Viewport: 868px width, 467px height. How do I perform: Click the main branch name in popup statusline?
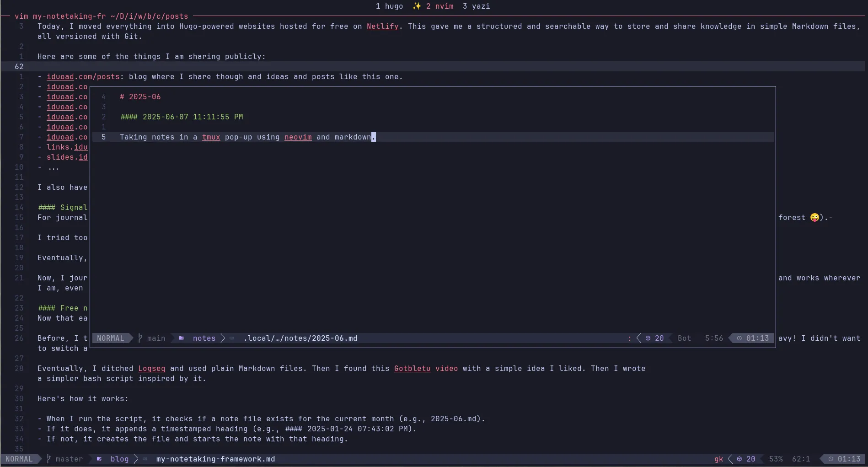(156, 338)
